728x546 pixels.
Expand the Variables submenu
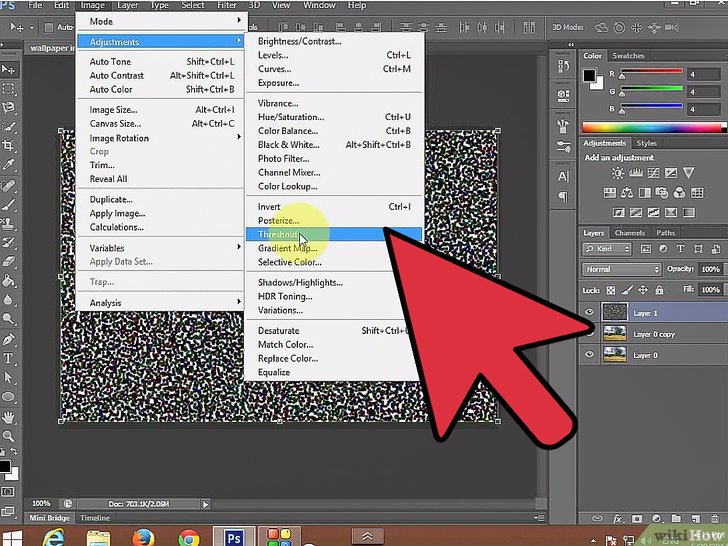[x=160, y=248]
